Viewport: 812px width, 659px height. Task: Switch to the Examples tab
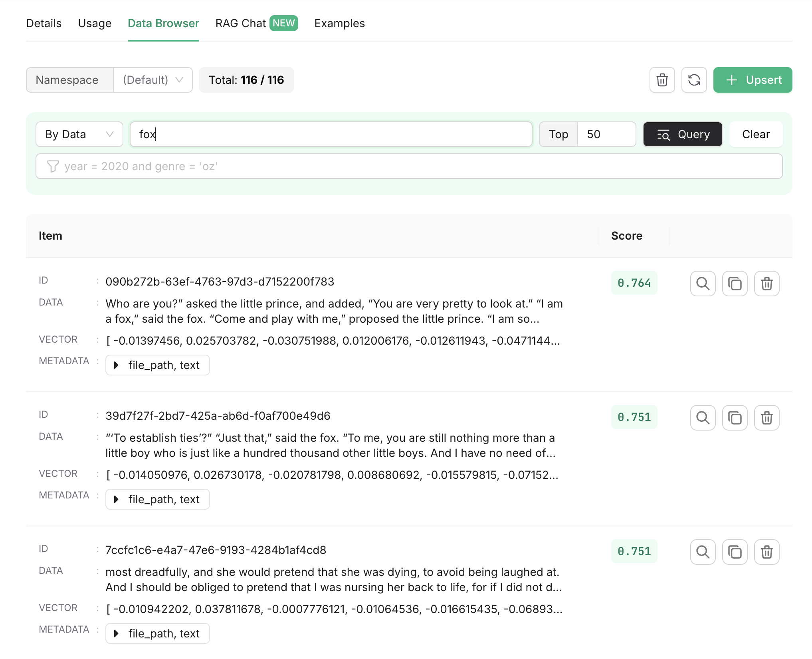click(339, 23)
